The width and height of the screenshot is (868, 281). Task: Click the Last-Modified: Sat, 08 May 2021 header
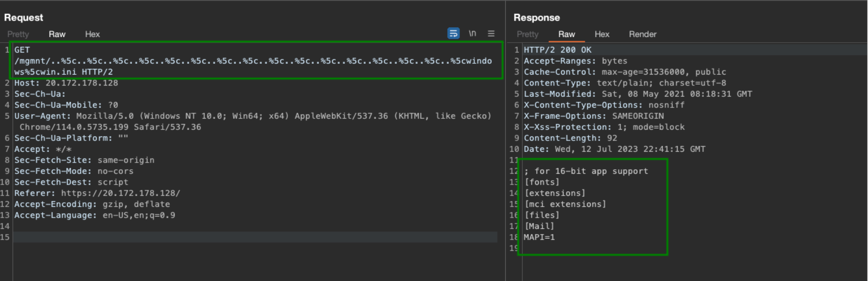(x=638, y=94)
